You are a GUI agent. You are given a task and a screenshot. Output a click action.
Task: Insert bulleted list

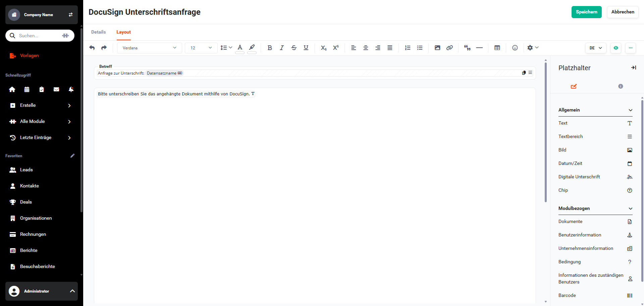coord(420,48)
